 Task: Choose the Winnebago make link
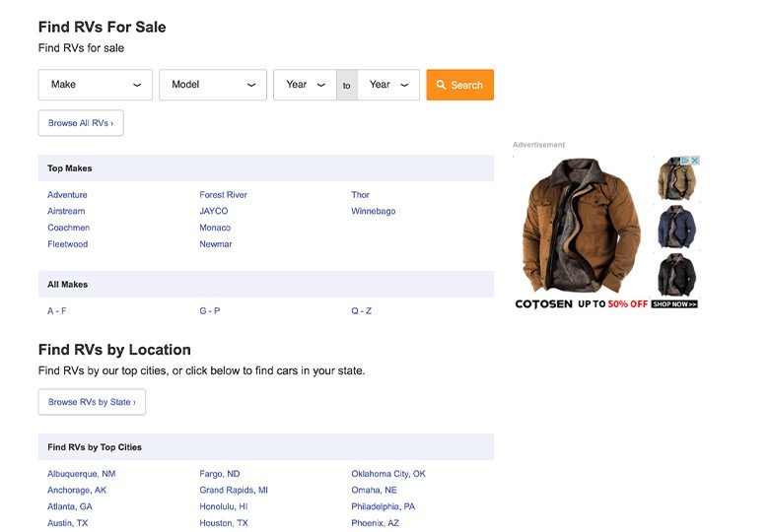tap(373, 211)
